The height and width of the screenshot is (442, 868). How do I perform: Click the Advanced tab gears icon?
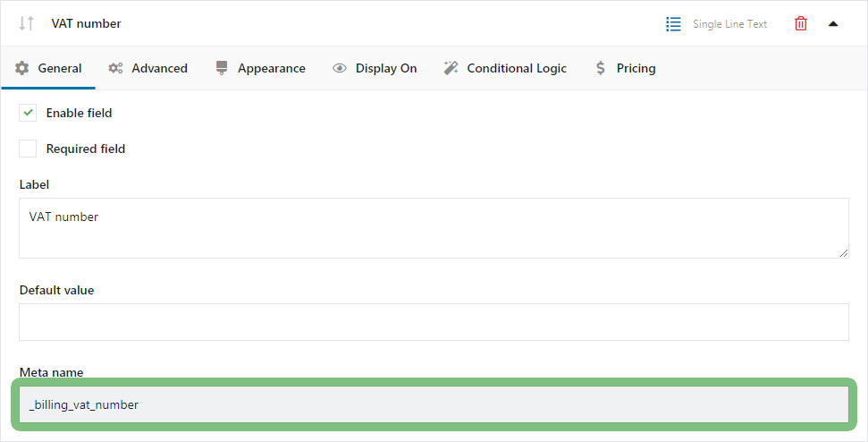pos(115,68)
